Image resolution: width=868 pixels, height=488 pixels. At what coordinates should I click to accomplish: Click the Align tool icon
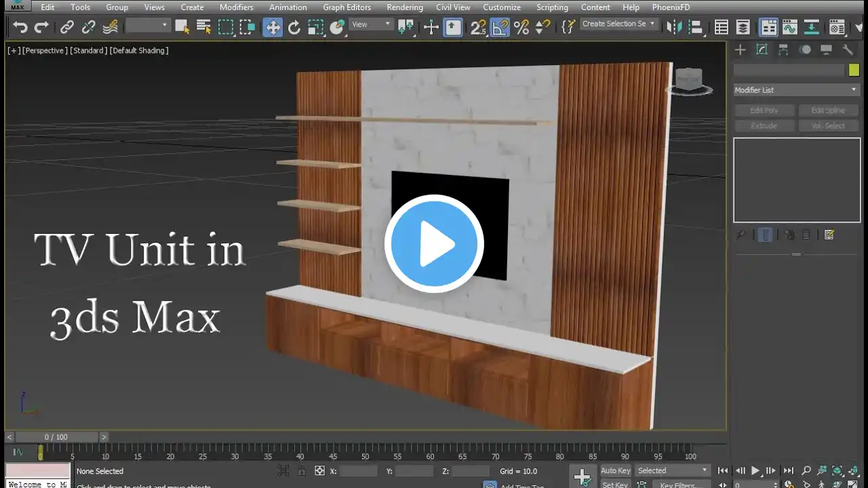pyautogui.click(x=696, y=27)
